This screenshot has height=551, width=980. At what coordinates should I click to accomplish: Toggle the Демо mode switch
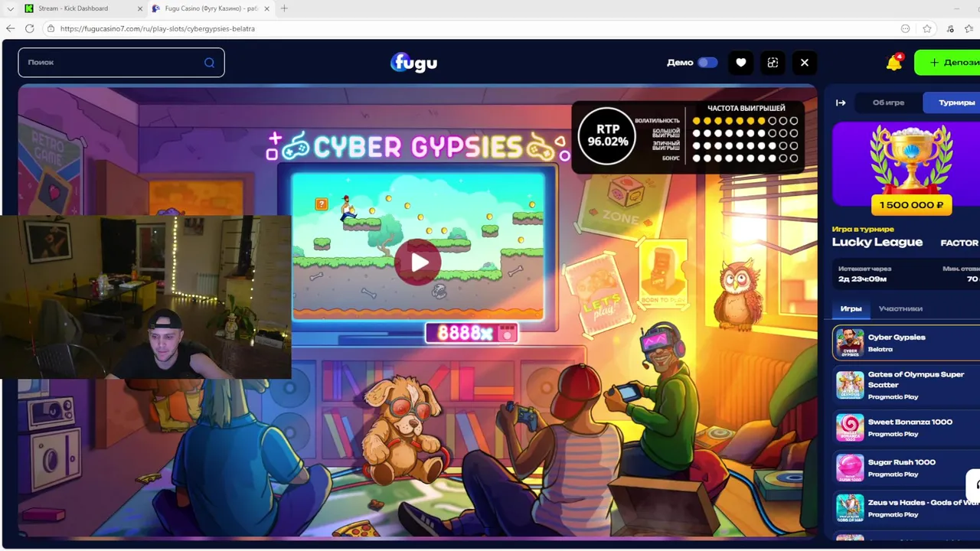click(707, 63)
